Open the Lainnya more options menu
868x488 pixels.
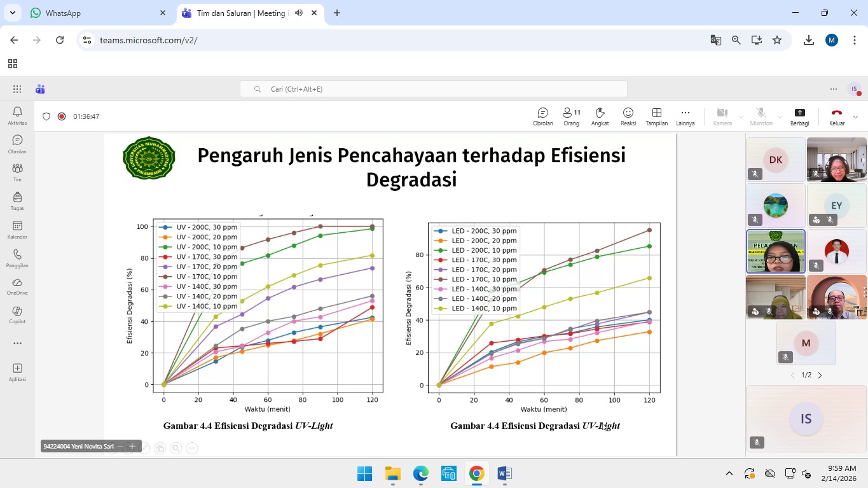click(685, 116)
